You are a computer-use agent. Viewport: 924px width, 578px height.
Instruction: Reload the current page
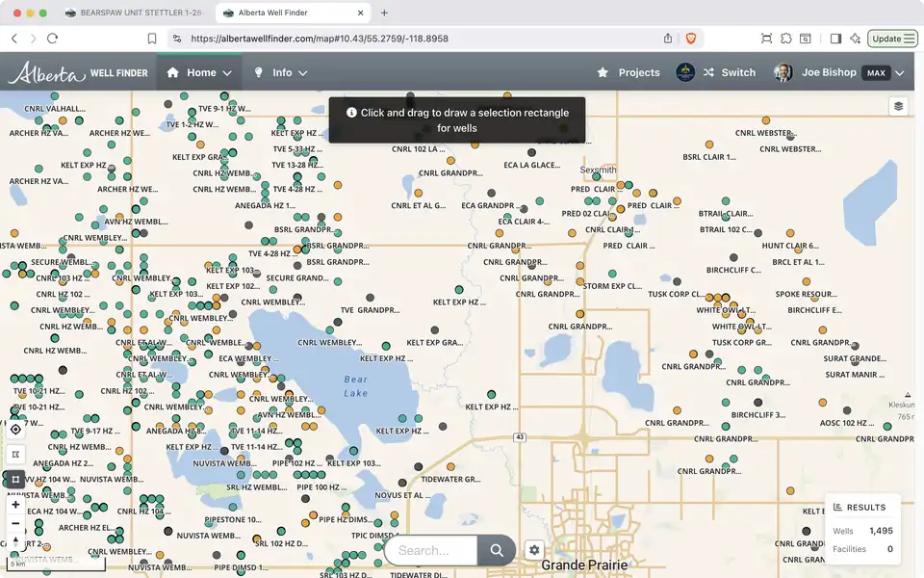(52, 39)
